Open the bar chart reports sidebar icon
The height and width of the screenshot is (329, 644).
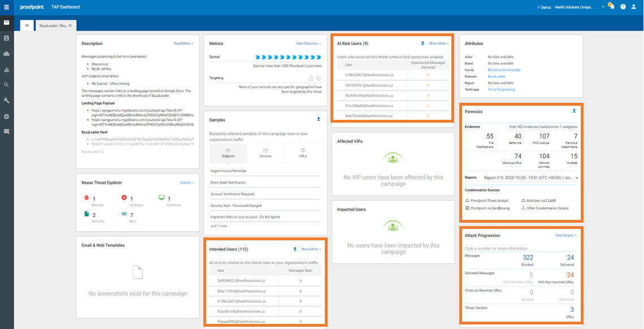7,70
